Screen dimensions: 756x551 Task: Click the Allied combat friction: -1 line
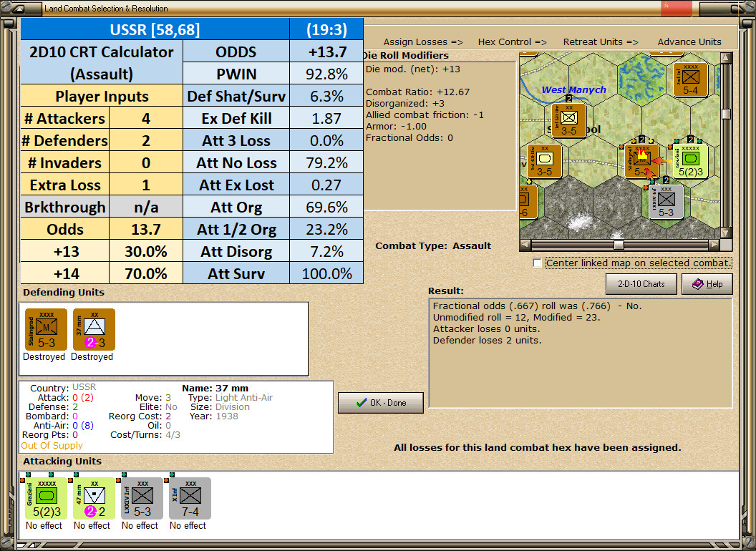click(x=425, y=114)
